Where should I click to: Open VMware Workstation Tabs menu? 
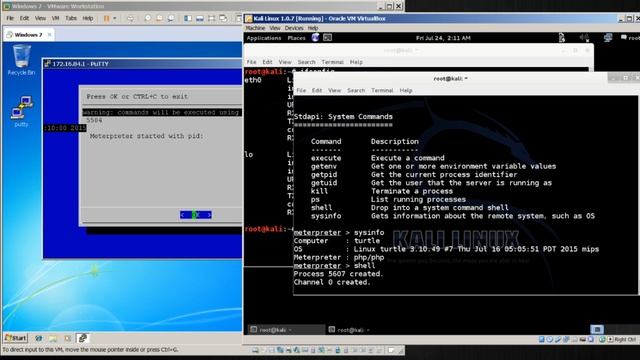71,18
